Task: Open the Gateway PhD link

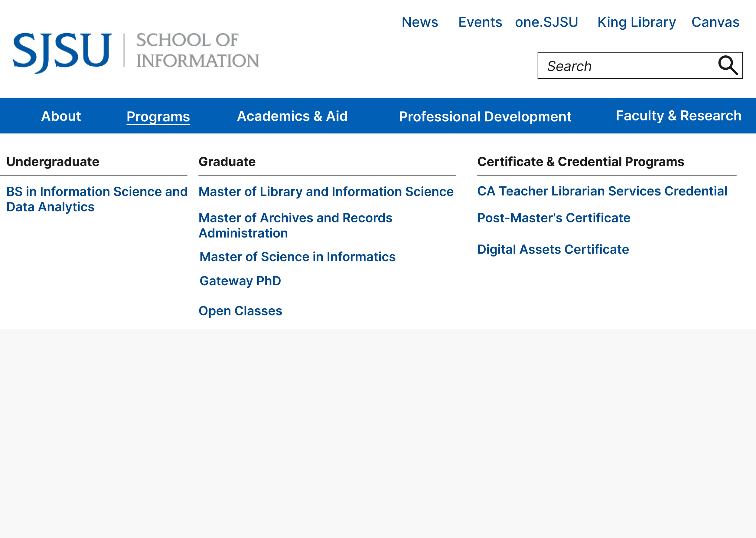Action: pos(240,281)
